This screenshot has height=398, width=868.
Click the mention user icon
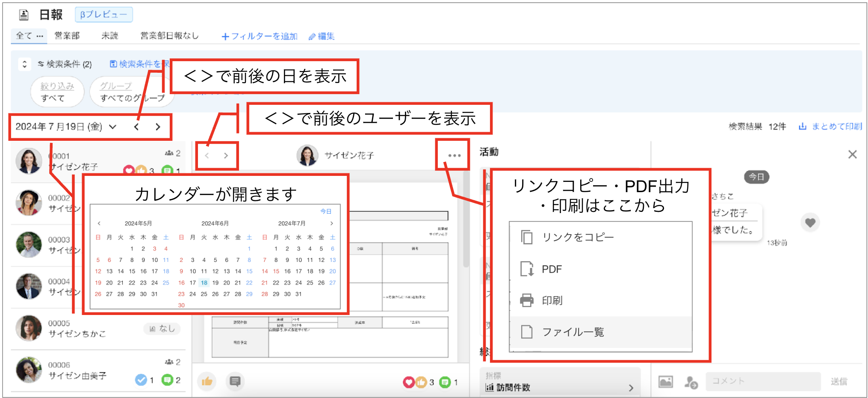[x=691, y=382]
